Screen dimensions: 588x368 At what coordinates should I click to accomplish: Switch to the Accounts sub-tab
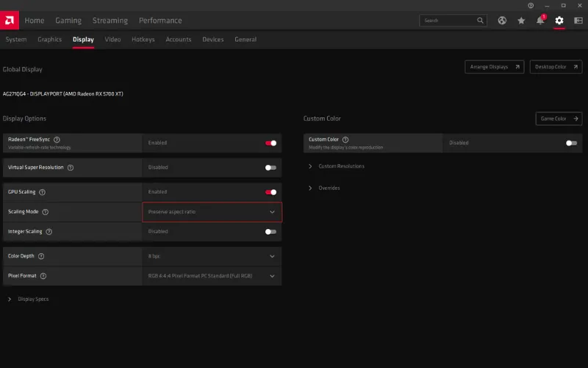[x=179, y=40]
